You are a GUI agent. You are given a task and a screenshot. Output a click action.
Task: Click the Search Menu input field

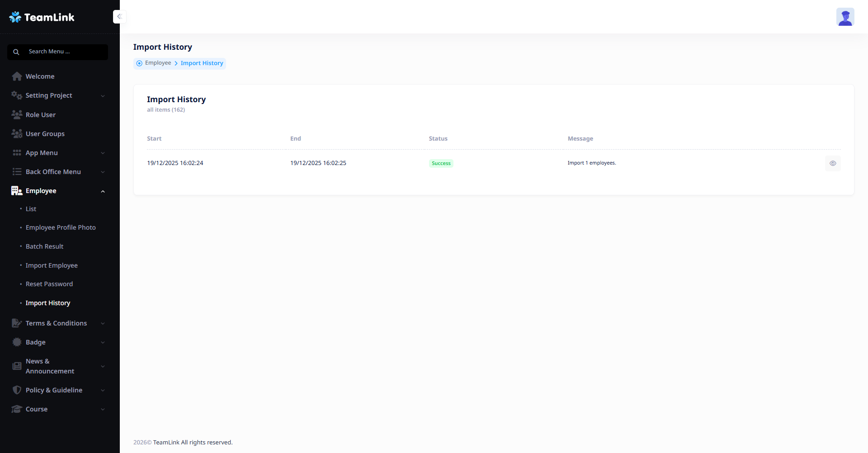point(63,52)
